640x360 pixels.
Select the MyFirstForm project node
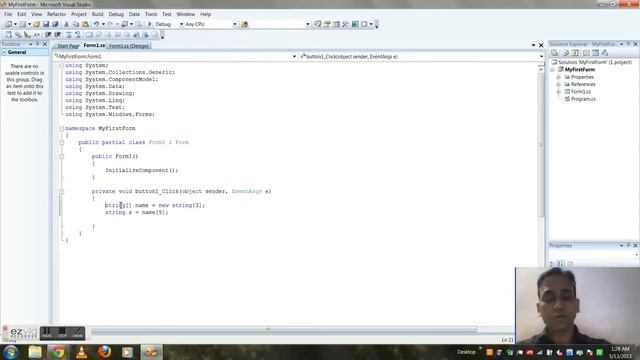(x=580, y=70)
